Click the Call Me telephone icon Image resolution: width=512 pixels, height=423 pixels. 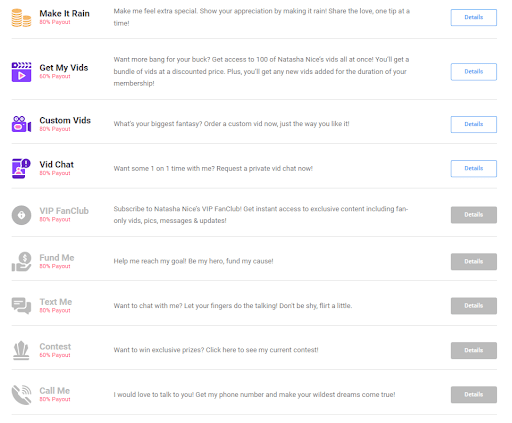click(21, 395)
